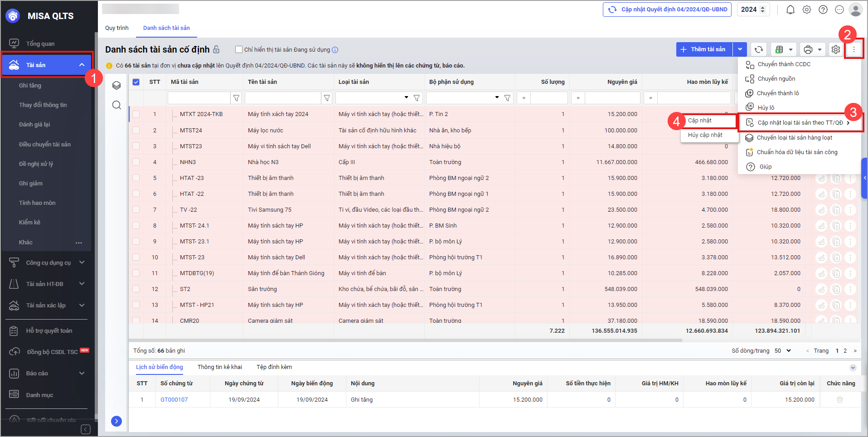The image size is (868, 437).
Task: Open the help question mark icon
Action: click(823, 10)
